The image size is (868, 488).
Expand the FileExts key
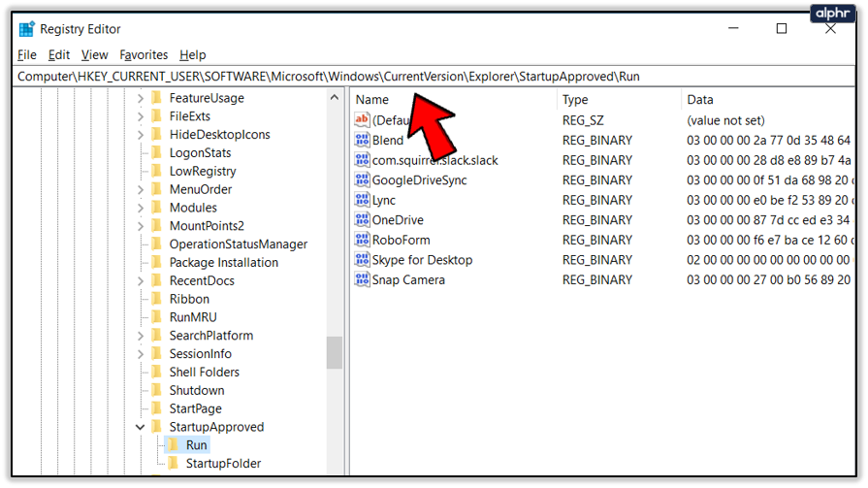tap(140, 116)
